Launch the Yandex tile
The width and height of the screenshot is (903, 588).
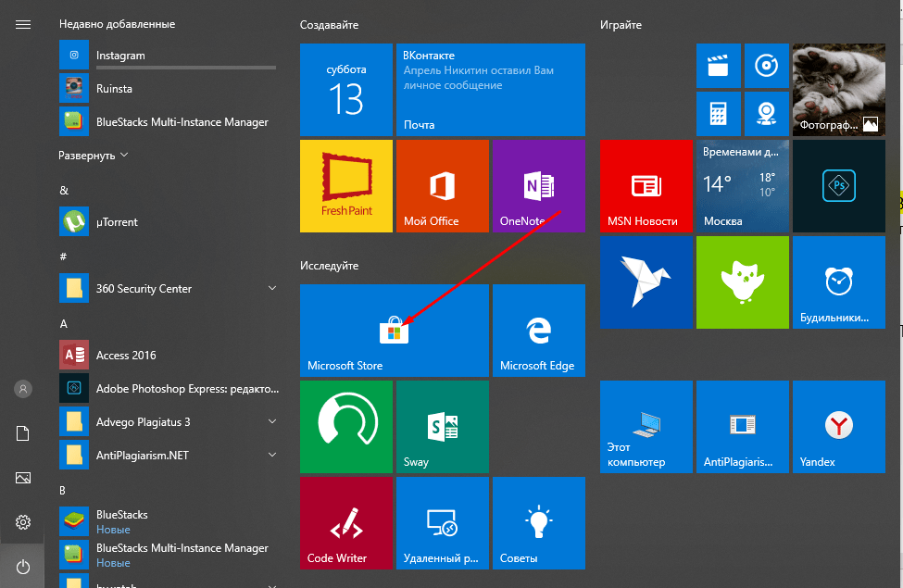pos(838,427)
